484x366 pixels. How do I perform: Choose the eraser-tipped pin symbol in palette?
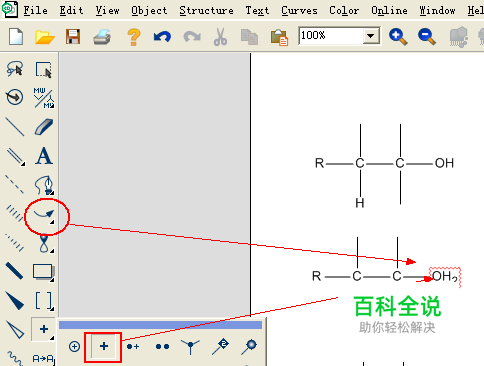click(220, 347)
